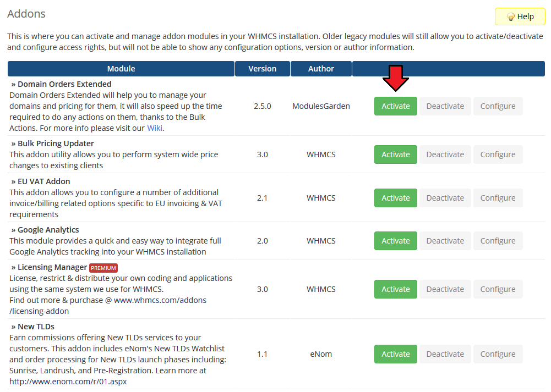Click Deactivate for Bulk Pricing Updater
The height and width of the screenshot is (392, 551).
click(x=445, y=154)
